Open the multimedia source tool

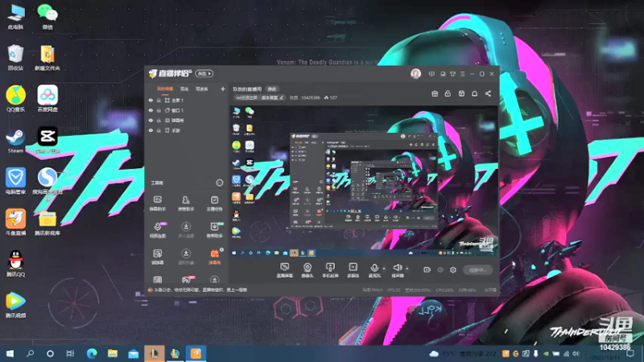point(353,270)
